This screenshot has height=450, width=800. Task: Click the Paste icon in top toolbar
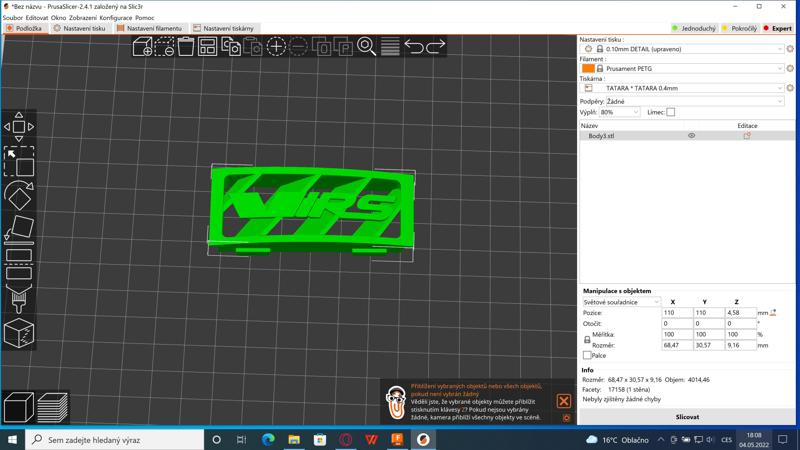tap(253, 46)
